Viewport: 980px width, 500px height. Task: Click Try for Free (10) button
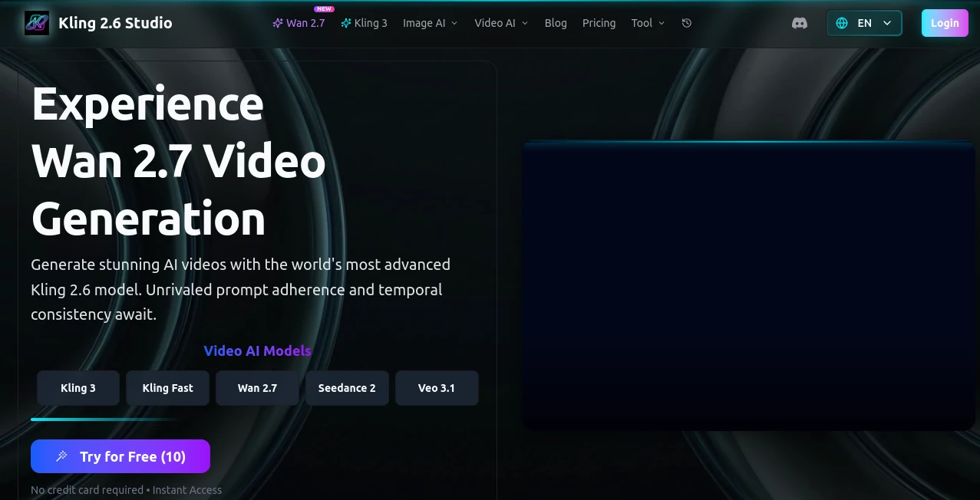120,456
